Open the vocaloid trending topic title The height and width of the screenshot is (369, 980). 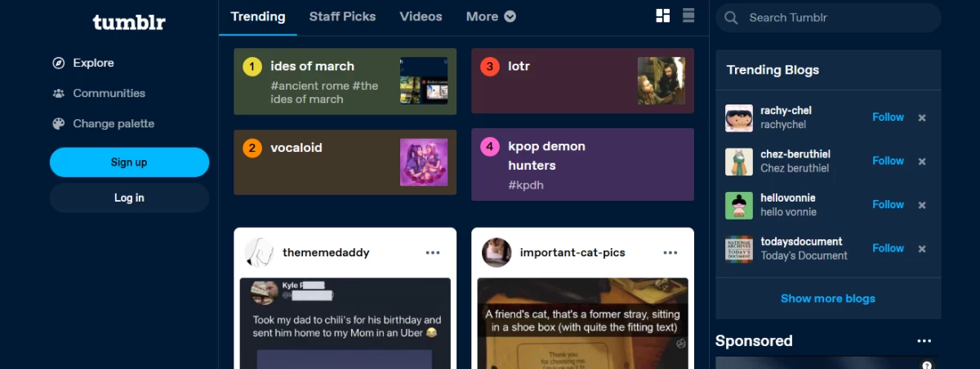click(x=296, y=148)
